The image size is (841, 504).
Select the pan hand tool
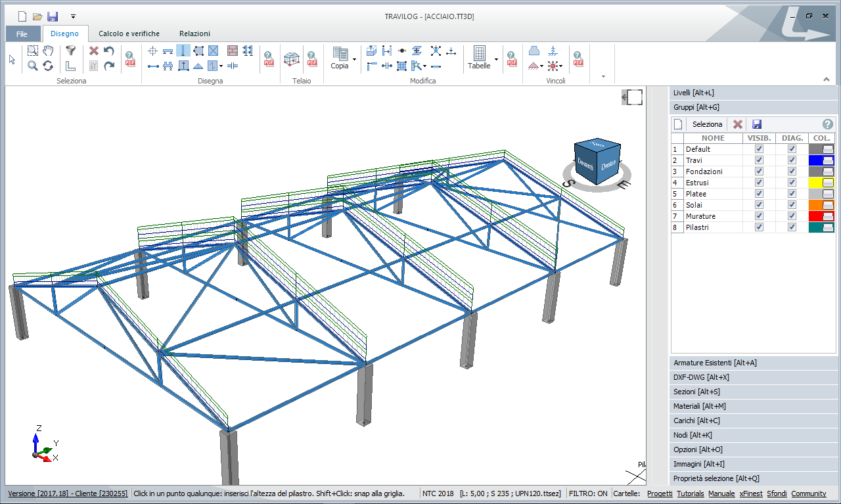point(48,51)
